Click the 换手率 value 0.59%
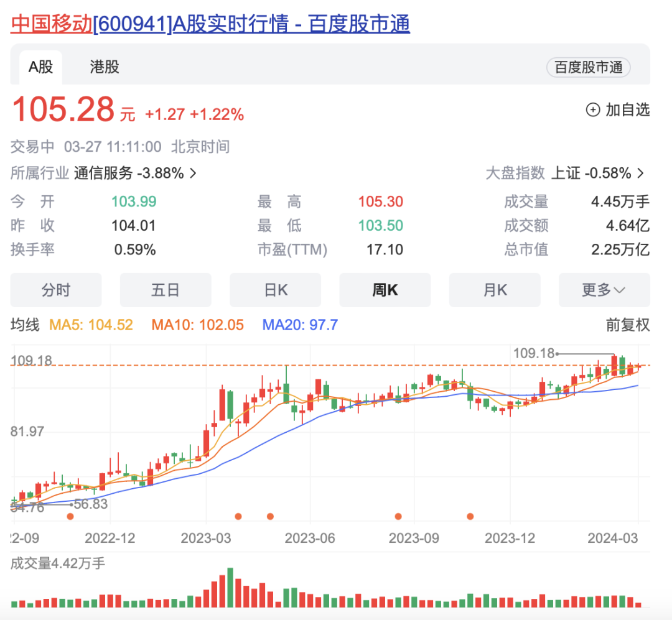This screenshot has height=620, width=672. (134, 249)
